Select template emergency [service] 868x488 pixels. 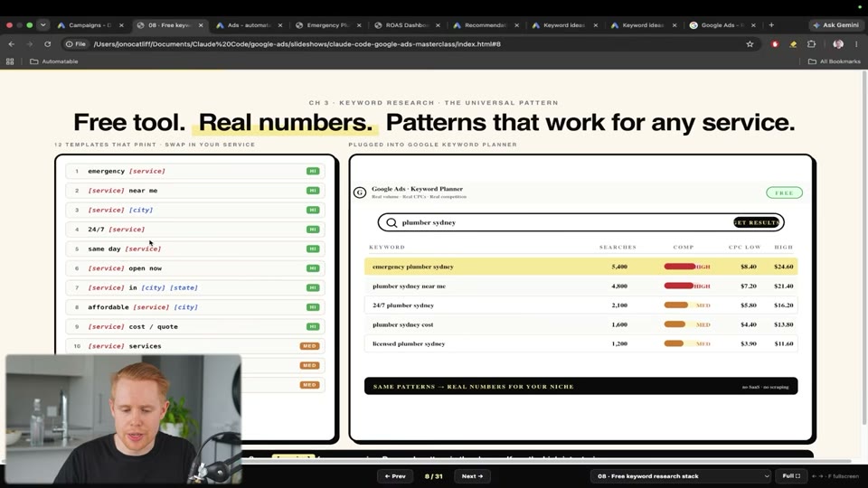pyautogui.click(x=195, y=171)
